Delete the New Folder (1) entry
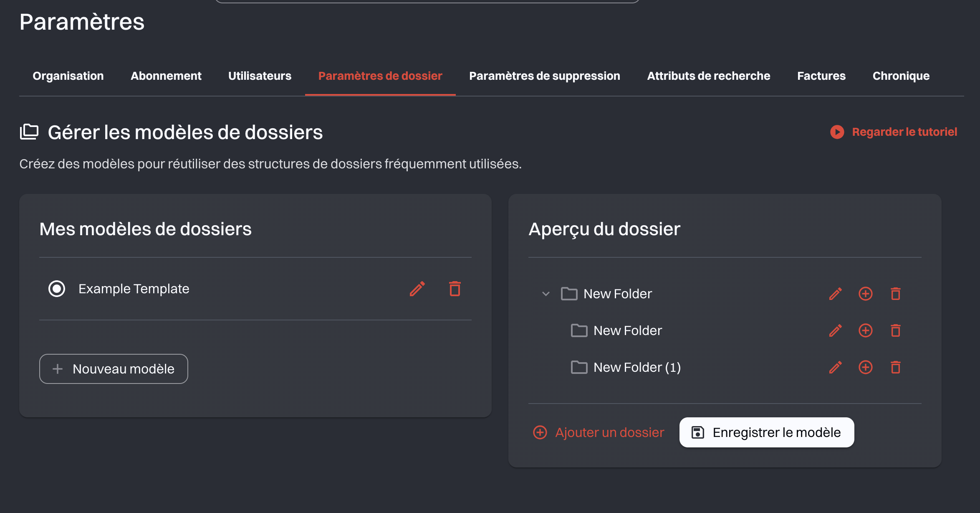 tap(895, 367)
